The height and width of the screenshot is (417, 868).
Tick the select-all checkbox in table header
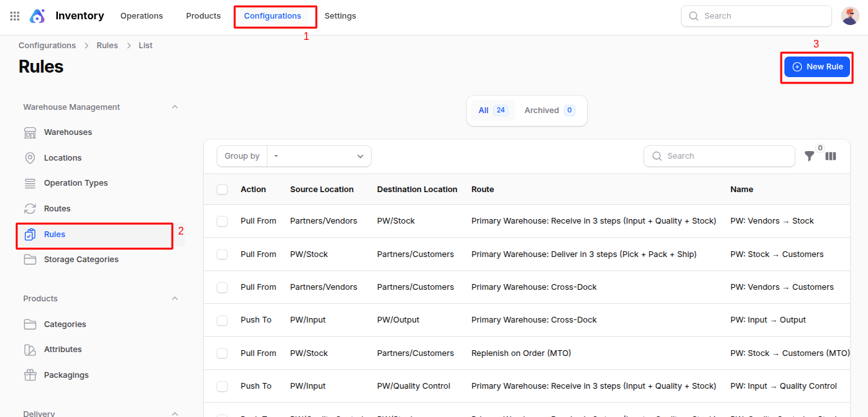(x=222, y=190)
